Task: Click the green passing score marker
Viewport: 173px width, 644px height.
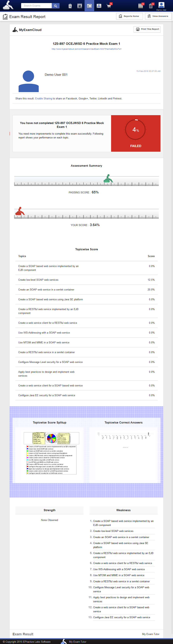Action: point(108,179)
